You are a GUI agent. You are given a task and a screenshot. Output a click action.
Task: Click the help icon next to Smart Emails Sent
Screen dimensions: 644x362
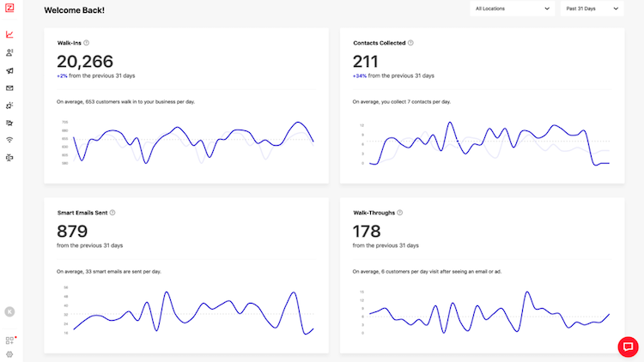112,212
